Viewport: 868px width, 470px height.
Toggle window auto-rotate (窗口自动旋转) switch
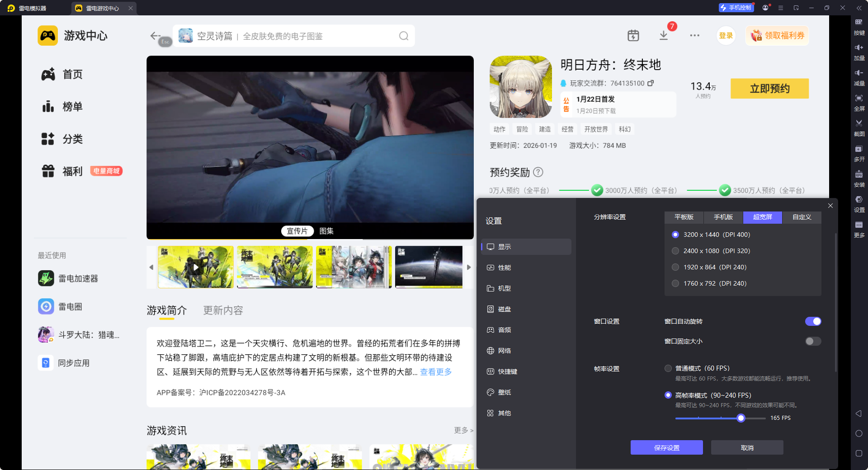[x=812, y=321]
